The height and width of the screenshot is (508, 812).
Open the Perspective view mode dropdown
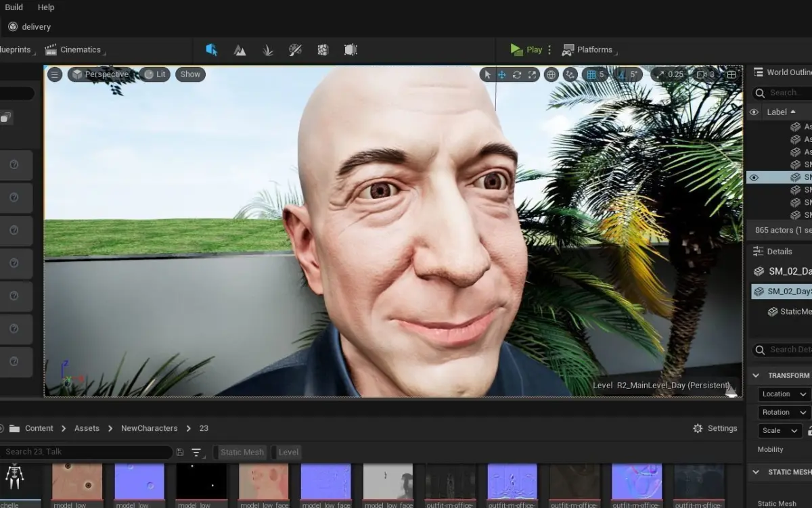[99, 74]
